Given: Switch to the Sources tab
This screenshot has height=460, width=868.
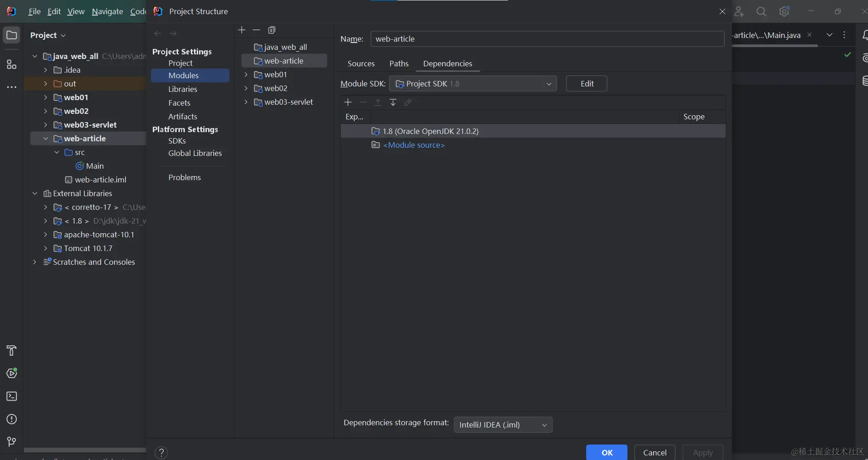Looking at the screenshot, I should pyautogui.click(x=361, y=64).
